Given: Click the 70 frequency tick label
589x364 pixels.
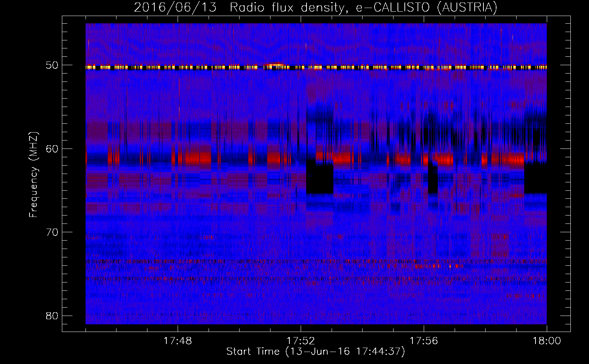Looking at the screenshot, I should click(x=52, y=232).
